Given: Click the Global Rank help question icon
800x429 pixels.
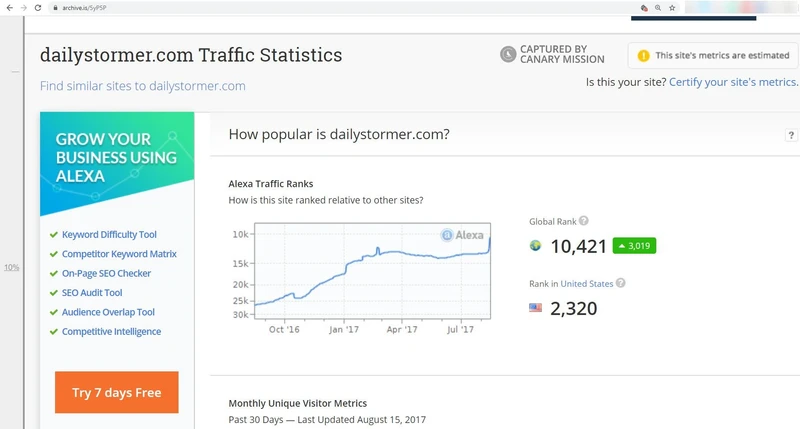Looking at the screenshot, I should (x=584, y=221).
